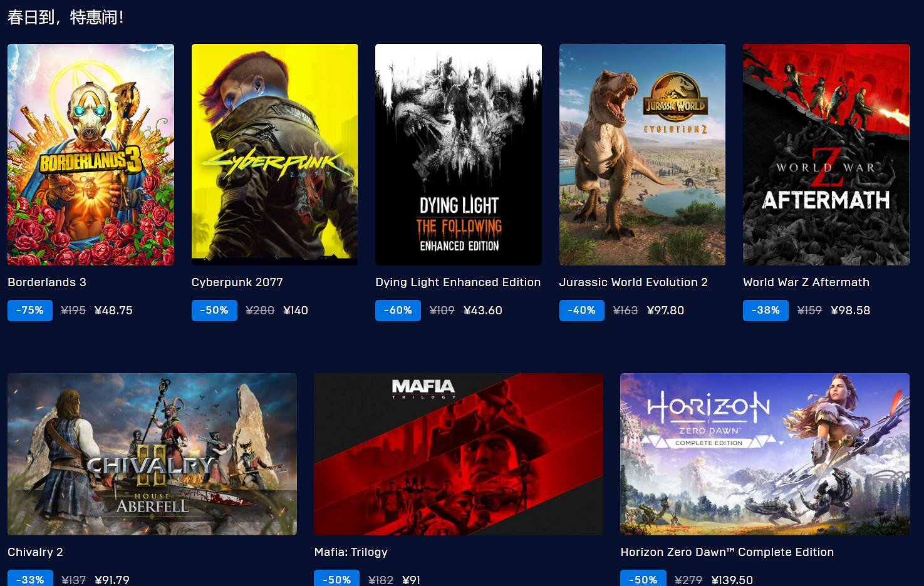924x586 pixels.
Task: Open the Chivalry 2 banner image
Action: (152, 454)
